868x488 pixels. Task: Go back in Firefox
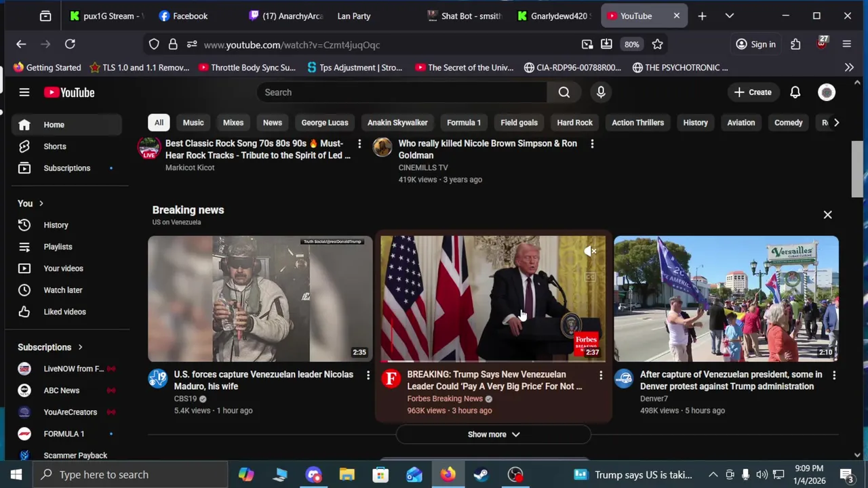(x=21, y=44)
